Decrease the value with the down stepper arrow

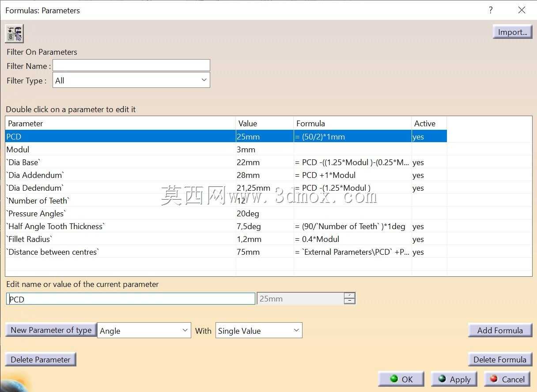(349, 302)
